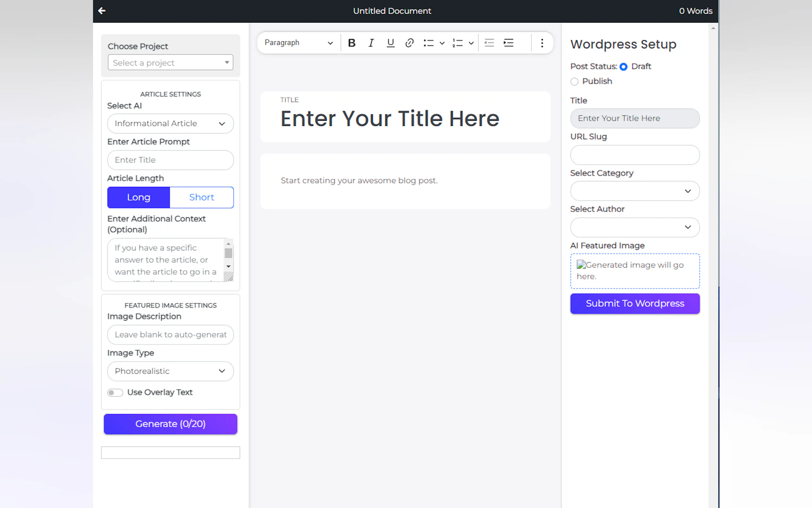
Task: Insert a bulleted list
Action: point(429,43)
